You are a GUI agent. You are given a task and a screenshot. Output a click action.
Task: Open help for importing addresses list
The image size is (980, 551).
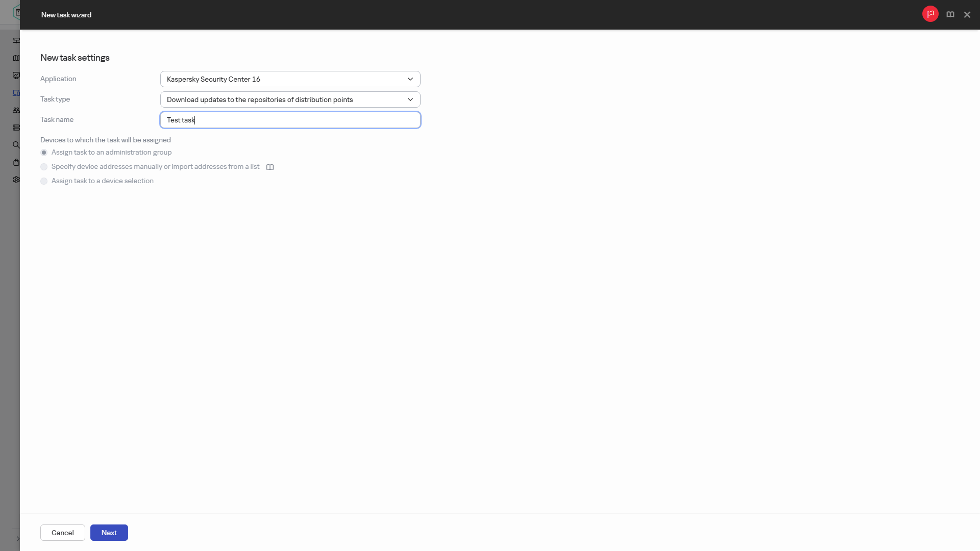point(270,167)
